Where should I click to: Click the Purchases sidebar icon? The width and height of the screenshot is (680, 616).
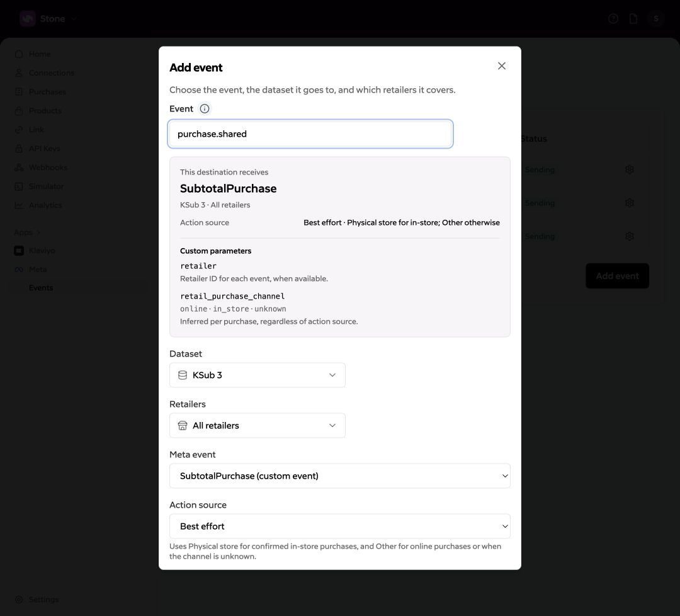click(x=19, y=92)
